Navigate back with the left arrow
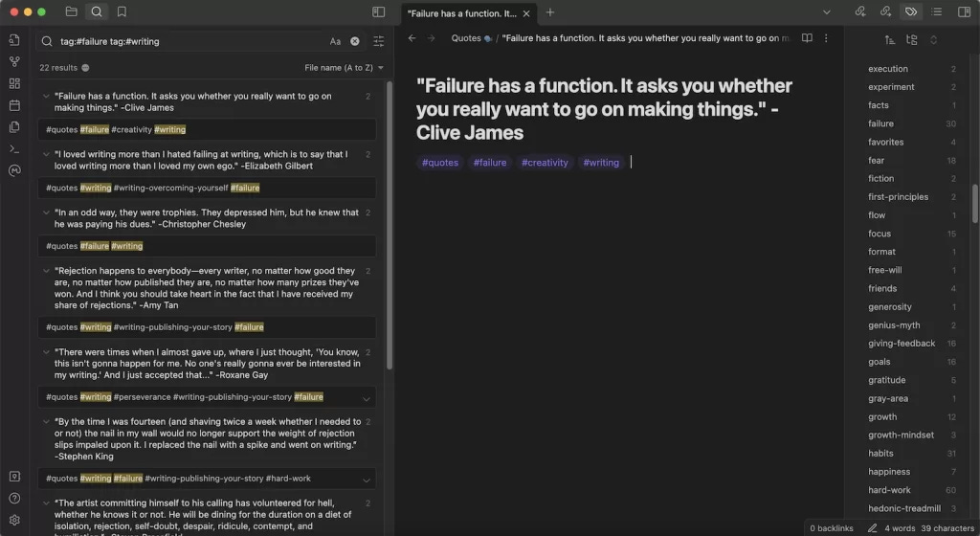This screenshot has height=536, width=980. coord(412,38)
